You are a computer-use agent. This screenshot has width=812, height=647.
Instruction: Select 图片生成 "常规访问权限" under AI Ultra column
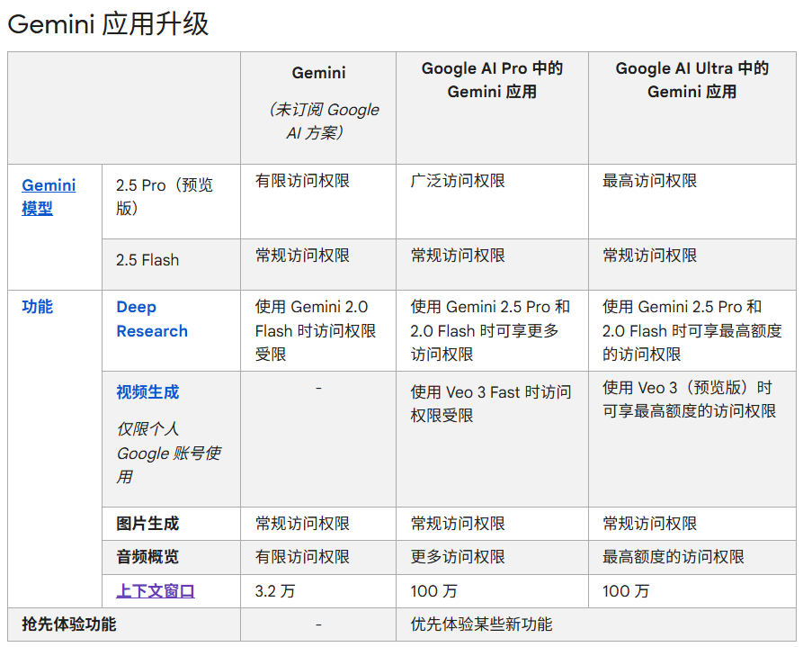650,523
